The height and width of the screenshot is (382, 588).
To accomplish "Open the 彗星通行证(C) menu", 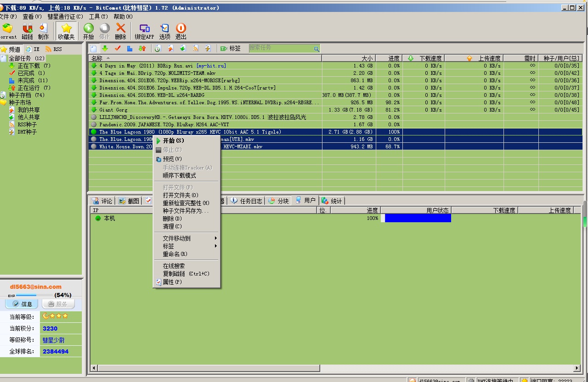I will coord(65,17).
